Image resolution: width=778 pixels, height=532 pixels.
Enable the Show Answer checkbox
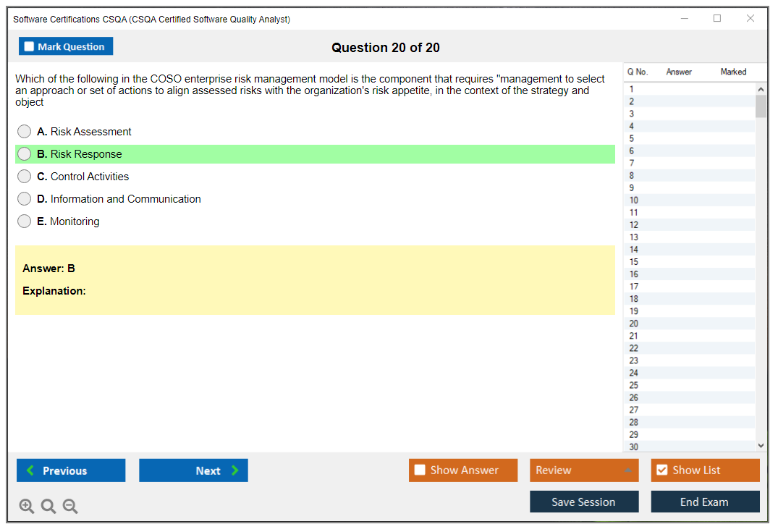click(420, 470)
